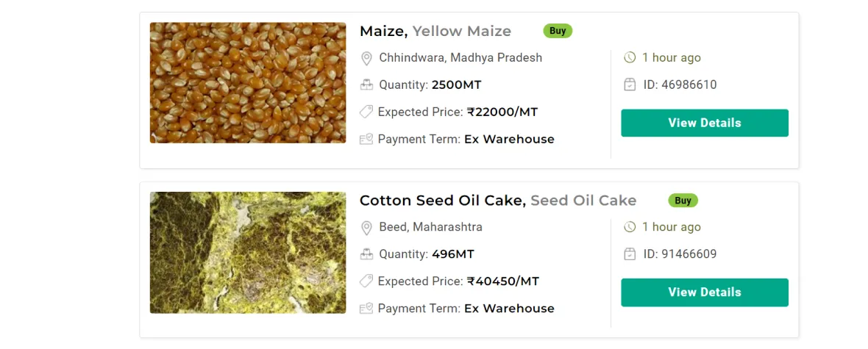Click payment term icon in Cotton Seed listing
The image size is (868, 349).
pos(366,309)
